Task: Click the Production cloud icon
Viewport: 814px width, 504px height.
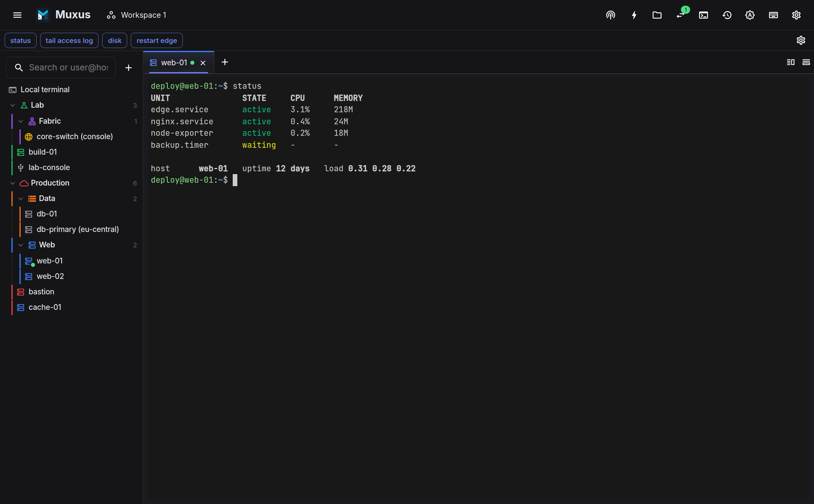Action: (x=24, y=183)
